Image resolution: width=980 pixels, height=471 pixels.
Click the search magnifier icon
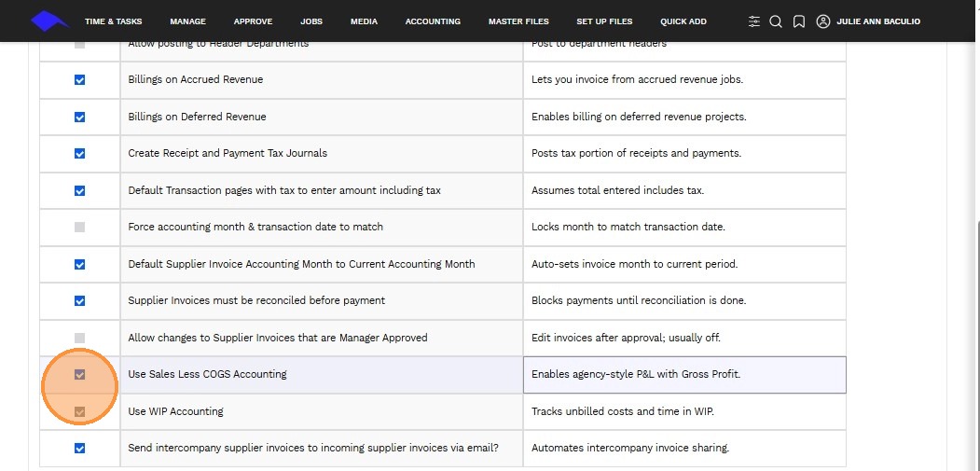(x=776, y=21)
